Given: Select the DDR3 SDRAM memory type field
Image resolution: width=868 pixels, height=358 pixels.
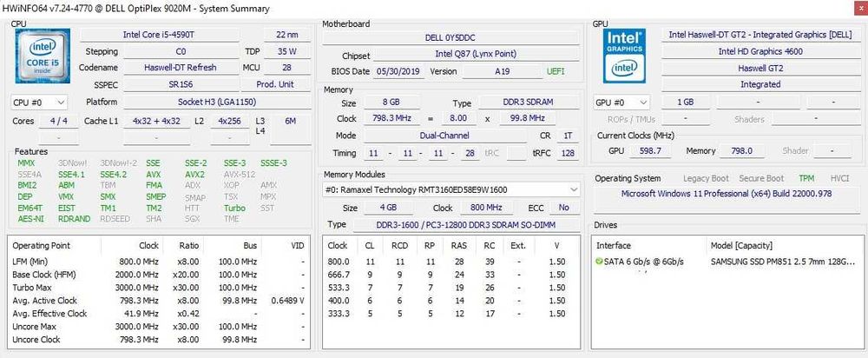Looking at the screenshot, I should coord(527,103).
